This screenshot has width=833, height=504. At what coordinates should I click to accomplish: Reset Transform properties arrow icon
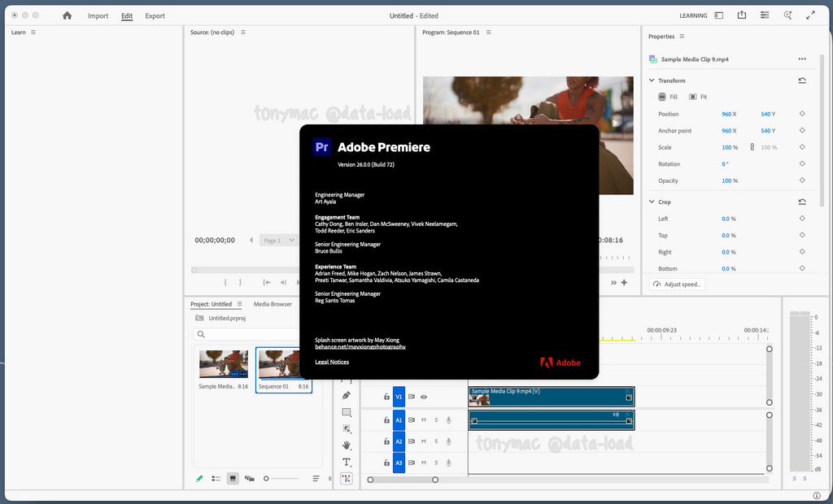802,80
